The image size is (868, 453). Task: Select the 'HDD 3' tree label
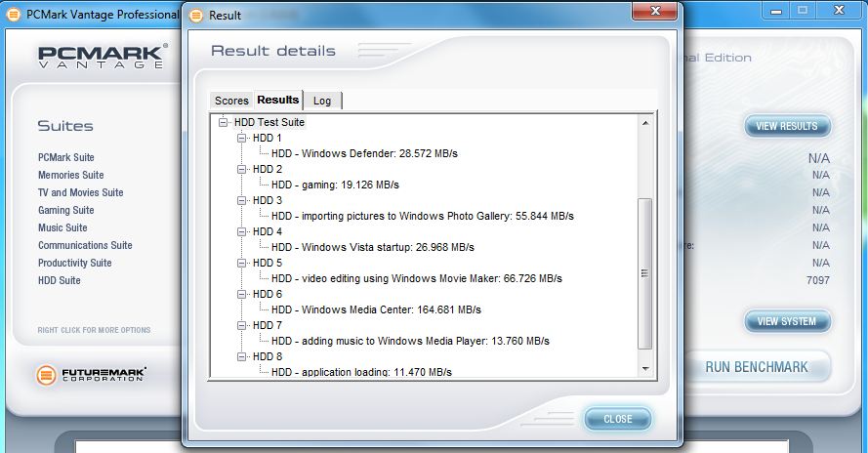[268, 200]
